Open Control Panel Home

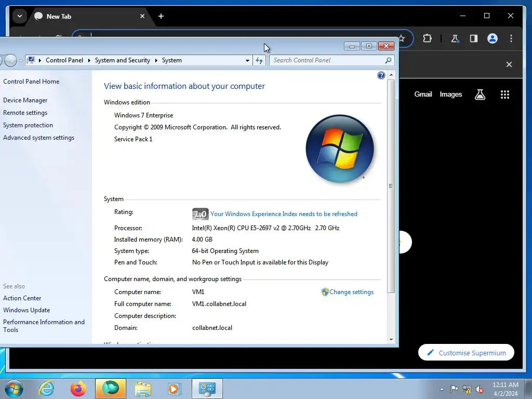pyautogui.click(x=31, y=82)
